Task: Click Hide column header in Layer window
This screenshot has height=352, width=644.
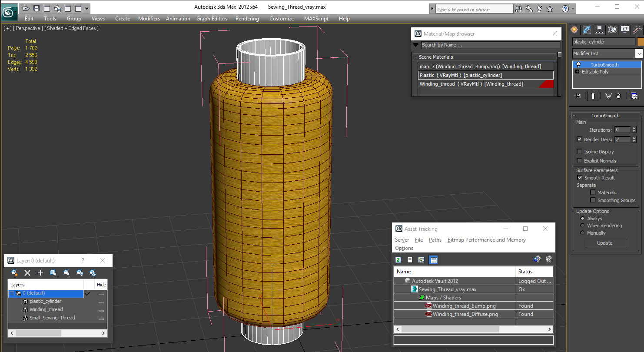Action: 101,285
